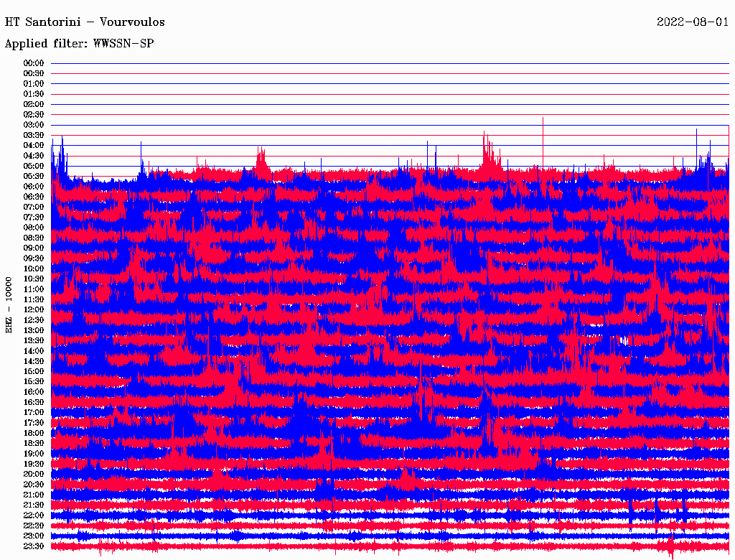735x560 pixels.
Task: Select the 03:00 time label
Action: [x=34, y=125]
